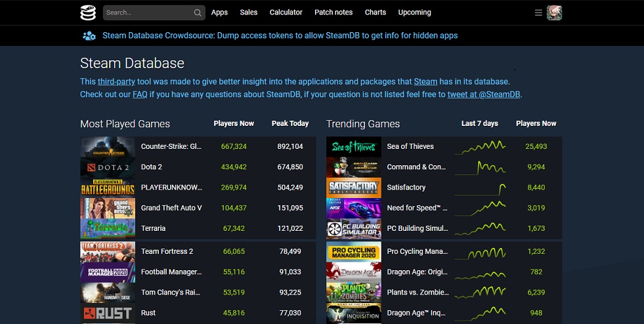
Task: Open Pro Cycling Manager 2020 thumbnail
Action: coord(354,252)
